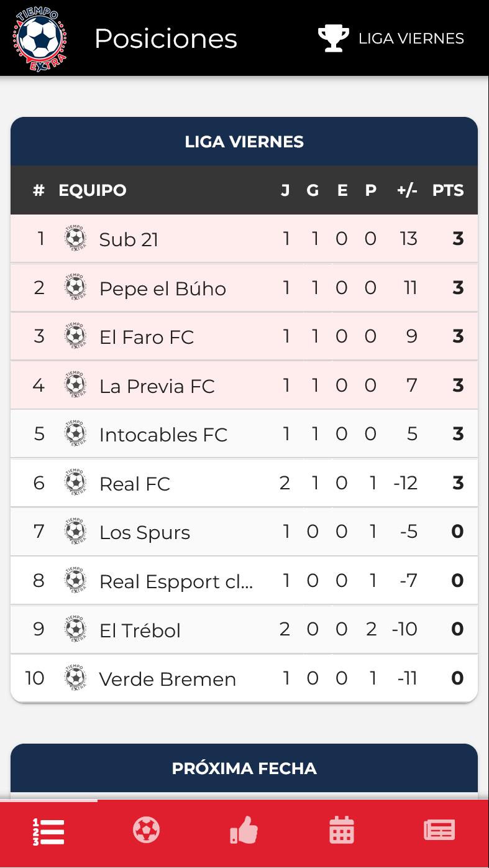
Task: Select Los Spurs in the table
Action: click(x=244, y=532)
